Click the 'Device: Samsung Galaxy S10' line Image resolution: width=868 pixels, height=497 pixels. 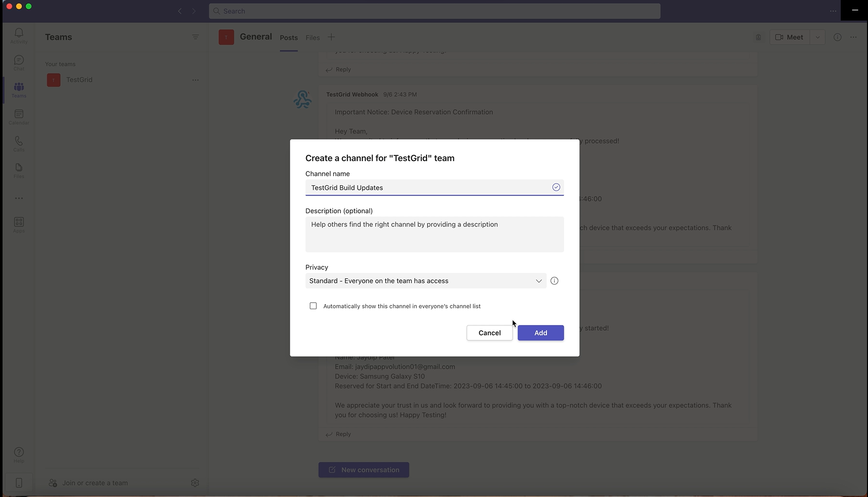click(x=380, y=376)
